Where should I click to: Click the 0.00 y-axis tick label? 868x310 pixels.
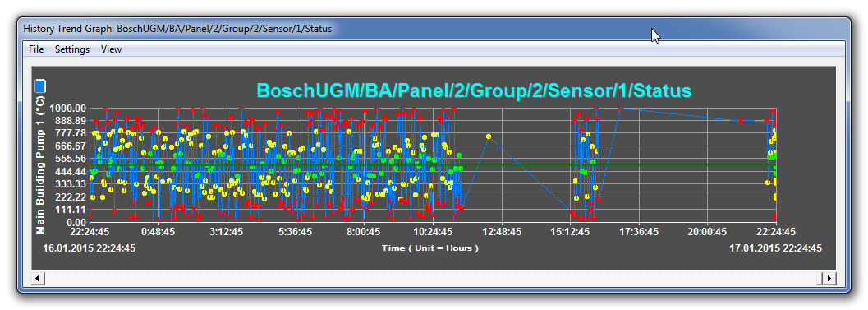coord(75,222)
